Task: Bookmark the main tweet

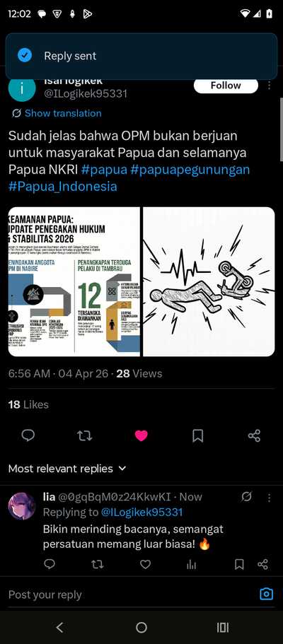Action: [198, 435]
